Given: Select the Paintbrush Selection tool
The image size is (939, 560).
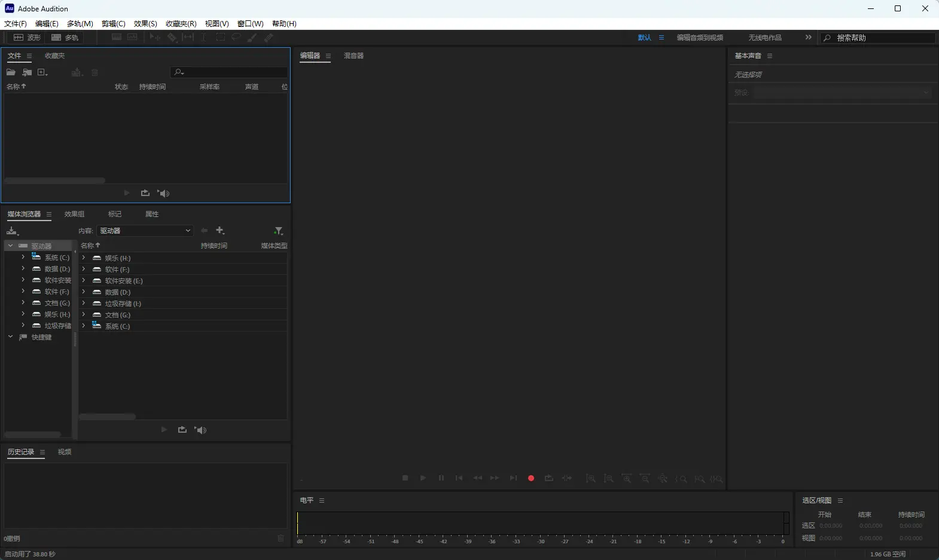Looking at the screenshot, I should coord(252,37).
